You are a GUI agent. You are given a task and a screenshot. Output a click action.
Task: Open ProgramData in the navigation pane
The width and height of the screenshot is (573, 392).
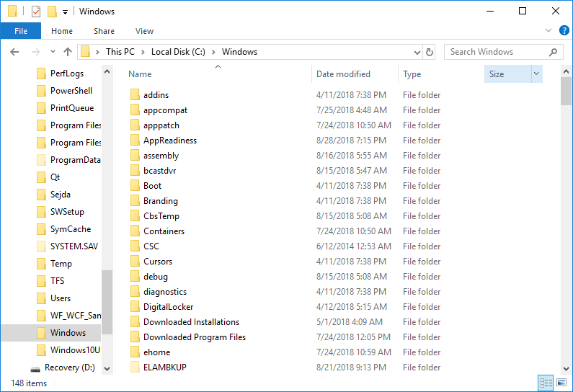click(x=75, y=160)
